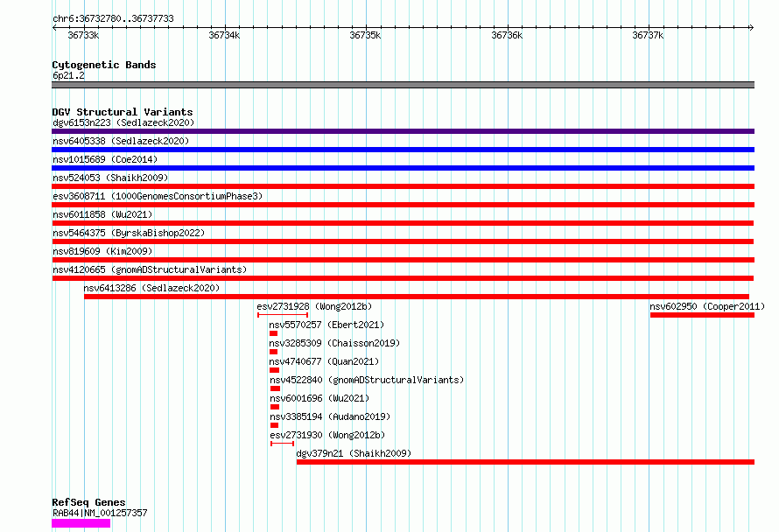Image resolution: width=779 pixels, height=532 pixels.
Task: Open the esv2731928 (Wong2012b) label
Action: (x=314, y=306)
